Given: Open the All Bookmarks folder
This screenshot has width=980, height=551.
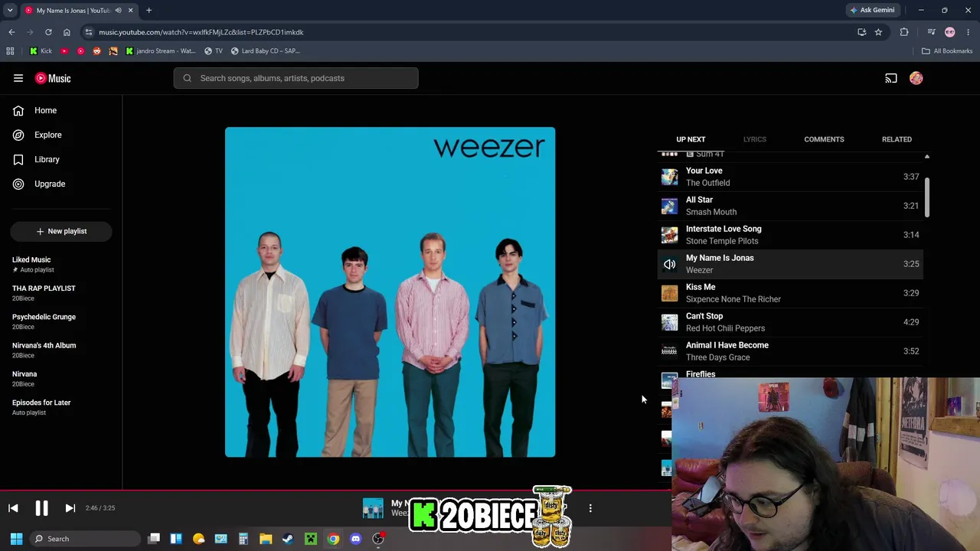Looking at the screenshot, I should pyautogui.click(x=947, y=51).
